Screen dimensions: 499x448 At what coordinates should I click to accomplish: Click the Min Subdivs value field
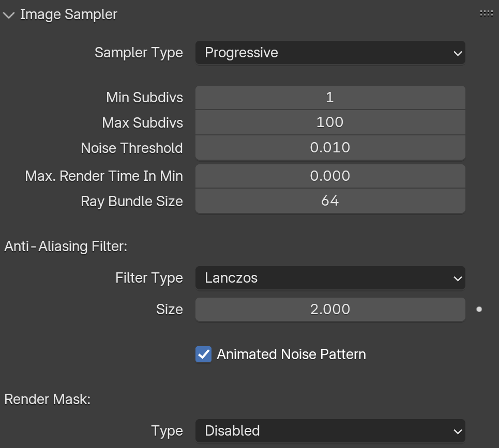click(330, 97)
